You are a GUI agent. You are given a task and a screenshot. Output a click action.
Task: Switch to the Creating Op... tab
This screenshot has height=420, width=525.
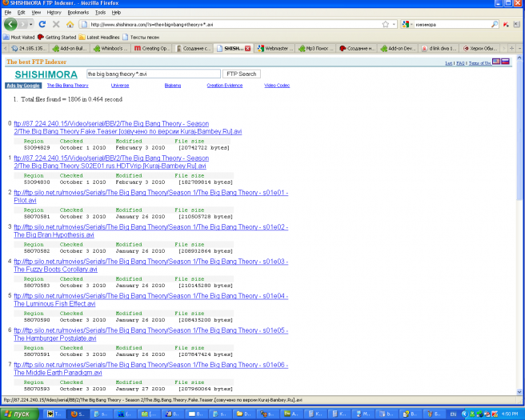tap(152, 49)
